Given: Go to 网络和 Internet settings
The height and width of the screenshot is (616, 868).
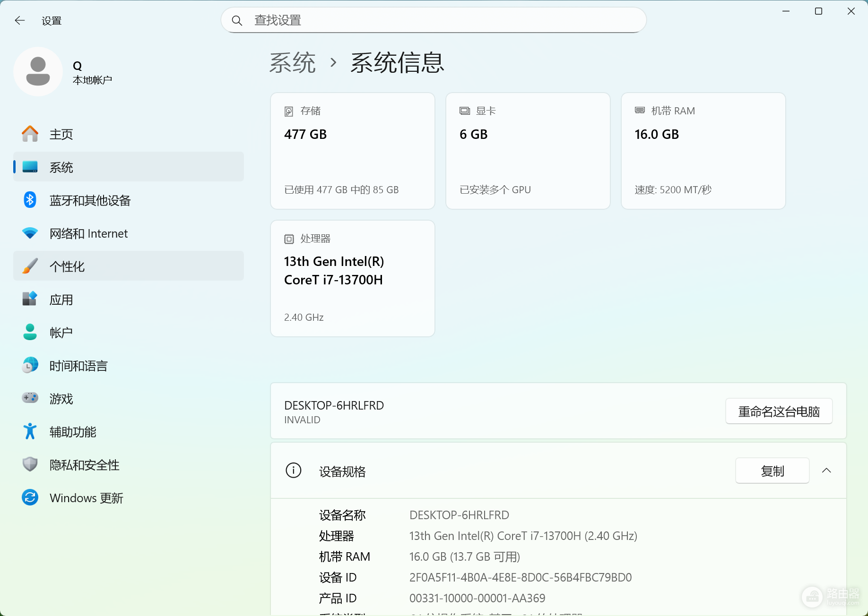Looking at the screenshot, I should point(129,233).
